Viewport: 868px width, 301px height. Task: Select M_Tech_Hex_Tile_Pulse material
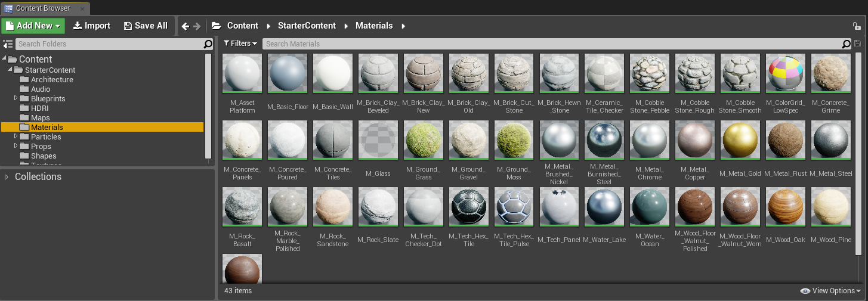pos(514,218)
